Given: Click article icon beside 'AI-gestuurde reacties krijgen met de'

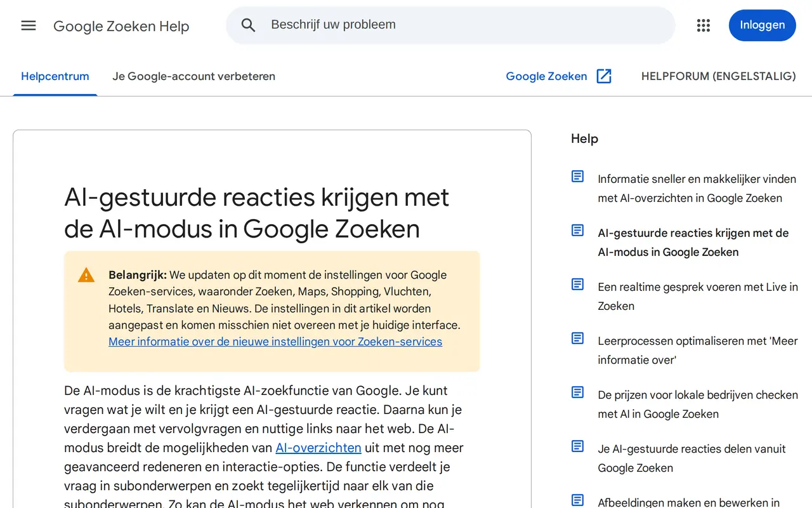Looking at the screenshot, I should tap(578, 231).
